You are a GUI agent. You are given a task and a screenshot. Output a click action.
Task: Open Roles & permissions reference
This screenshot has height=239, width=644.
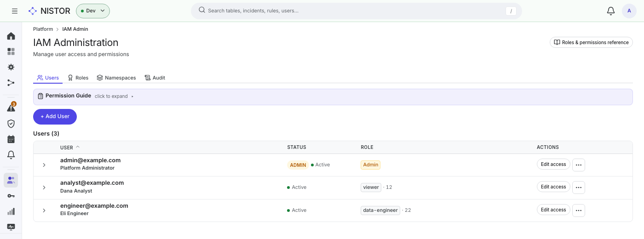click(x=591, y=42)
